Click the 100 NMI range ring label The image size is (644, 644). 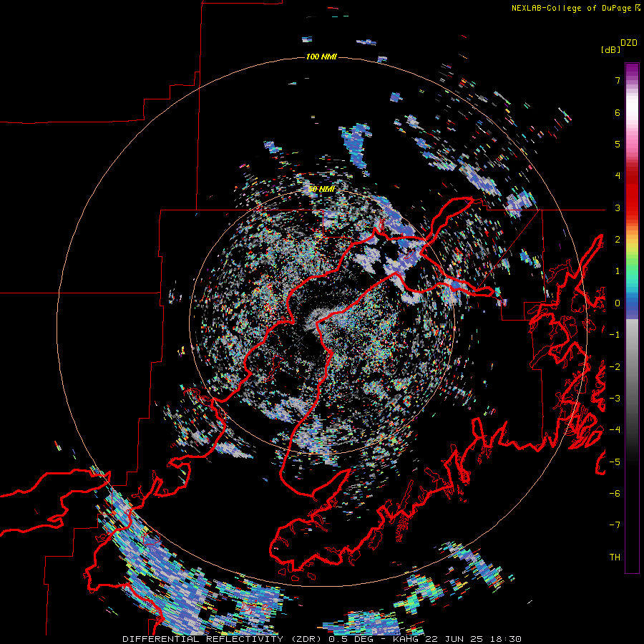click(321, 57)
